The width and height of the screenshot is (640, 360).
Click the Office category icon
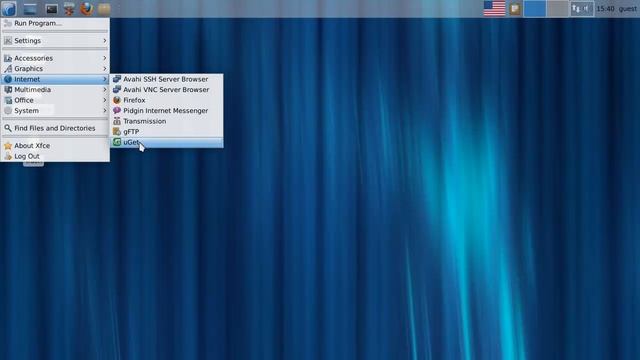[x=8, y=100]
